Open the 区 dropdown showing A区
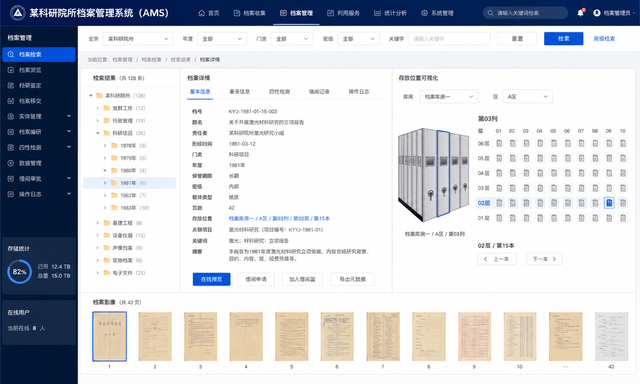The height and width of the screenshot is (384, 640). [x=527, y=97]
